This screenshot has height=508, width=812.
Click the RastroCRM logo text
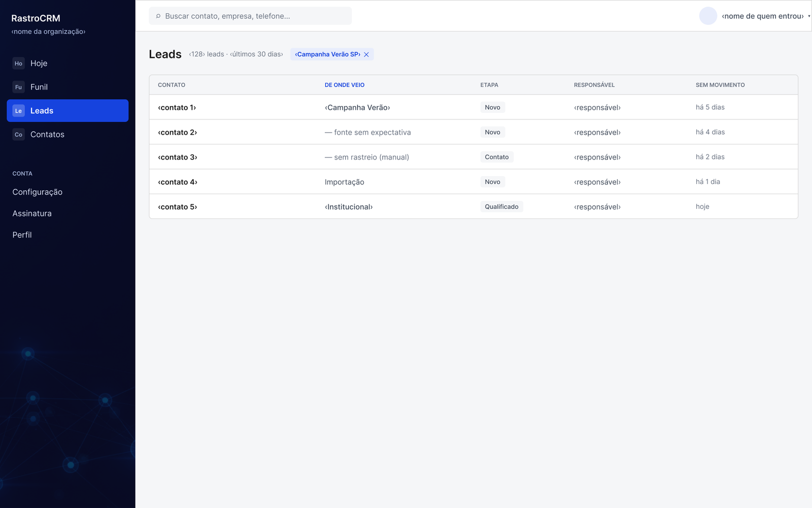36,18
